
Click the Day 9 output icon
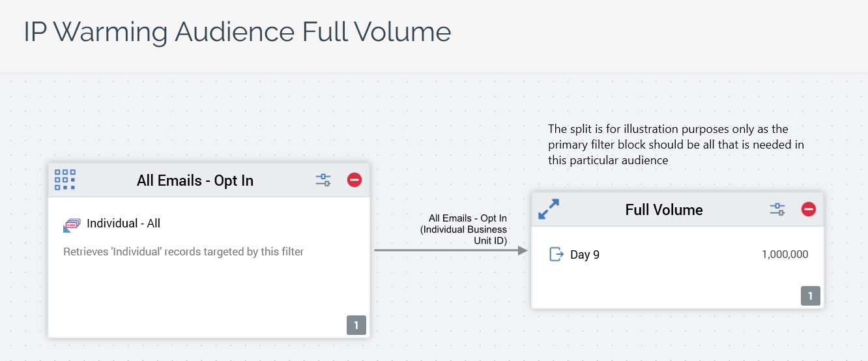point(556,254)
